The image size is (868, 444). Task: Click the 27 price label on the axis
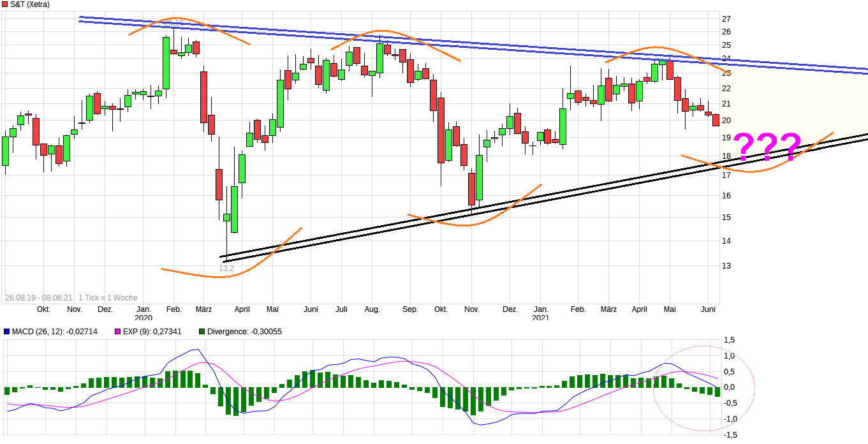(x=727, y=17)
